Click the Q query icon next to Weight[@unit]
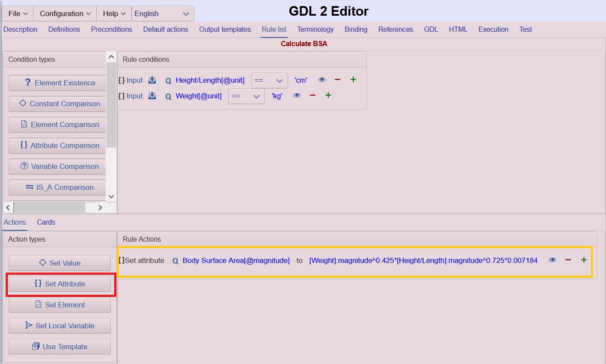 pyautogui.click(x=168, y=96)
